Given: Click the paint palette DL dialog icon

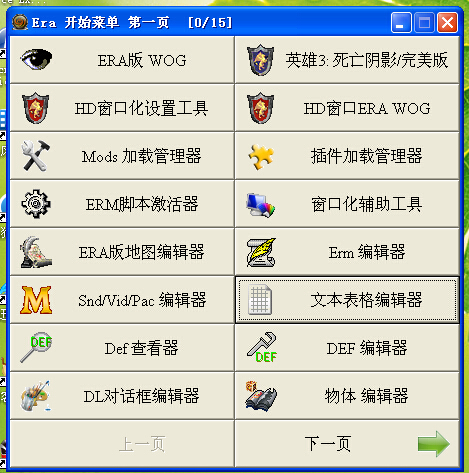Looking at the screenshot, I should 35,396.
